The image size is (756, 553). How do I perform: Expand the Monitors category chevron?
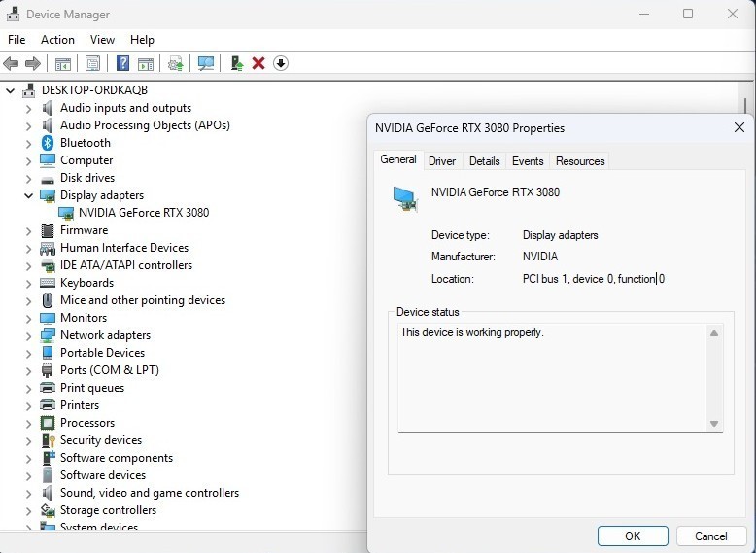point(29,318)
